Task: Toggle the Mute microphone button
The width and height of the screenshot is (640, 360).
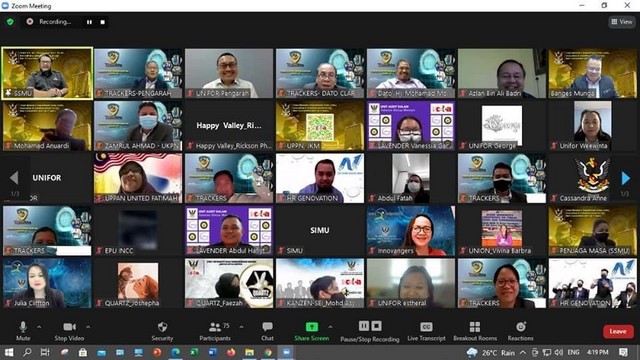Action: point(23,331)
